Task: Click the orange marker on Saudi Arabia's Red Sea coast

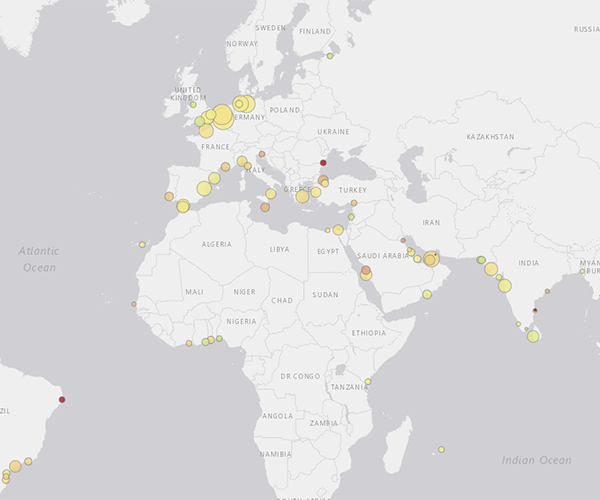Action: (x=366, y=271)
